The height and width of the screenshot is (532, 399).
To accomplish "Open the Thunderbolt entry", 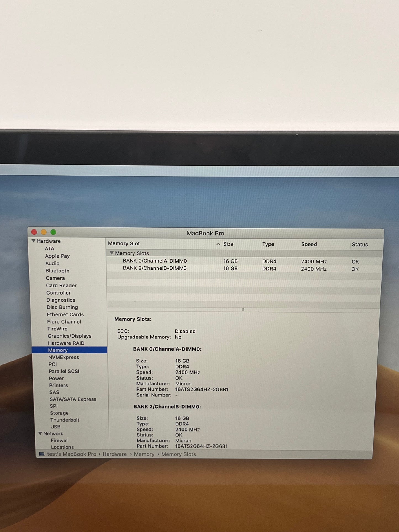I will point(65,420).
